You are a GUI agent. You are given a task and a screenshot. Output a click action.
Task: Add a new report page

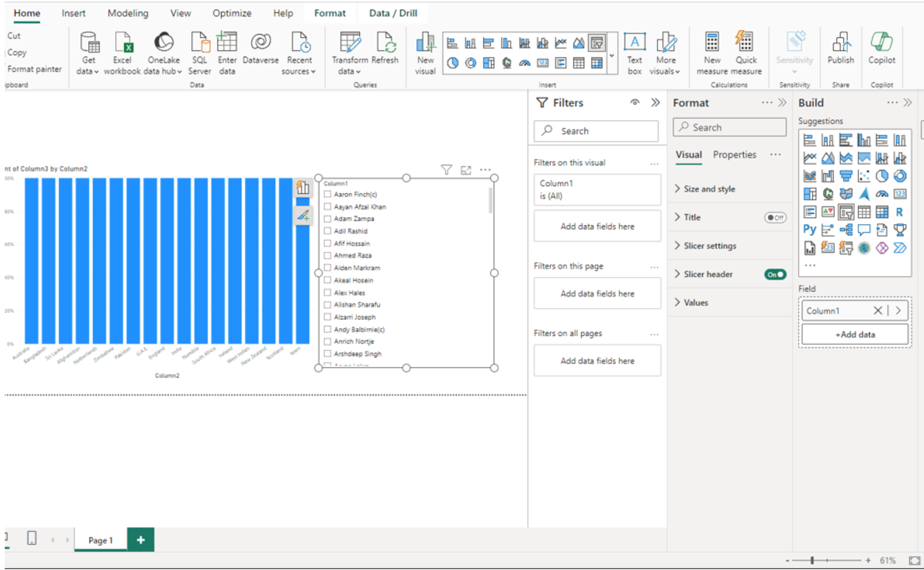[141, 539]
